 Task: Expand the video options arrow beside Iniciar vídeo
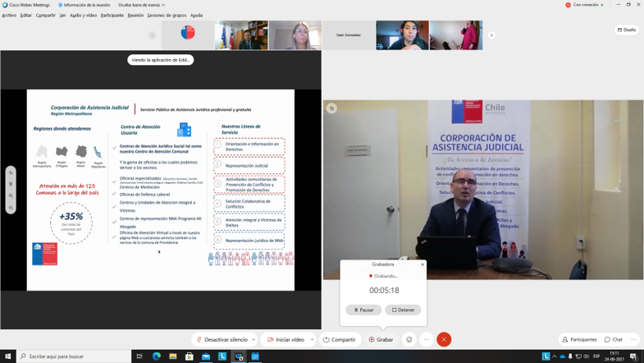click(312, 339)
